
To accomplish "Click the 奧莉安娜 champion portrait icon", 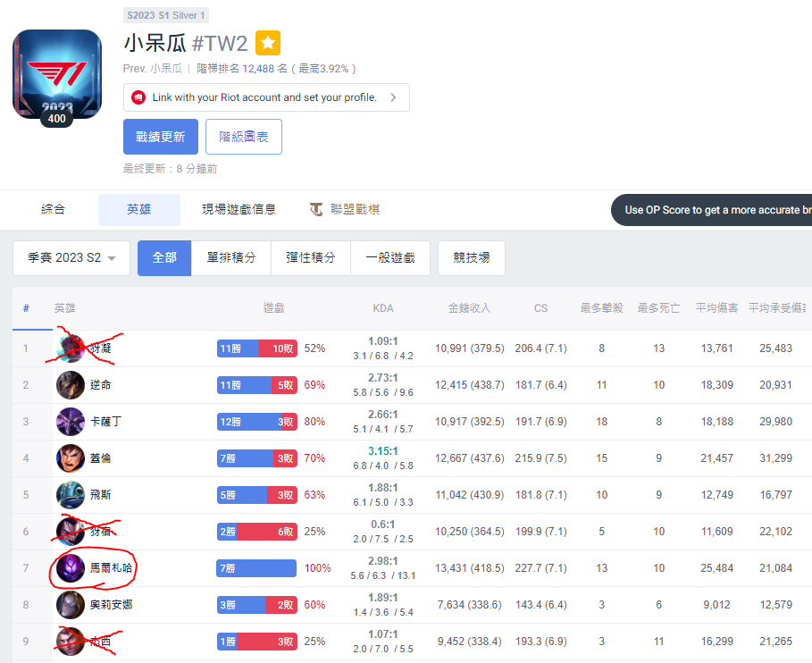I will pyautogui.click(x=71, y=605).
